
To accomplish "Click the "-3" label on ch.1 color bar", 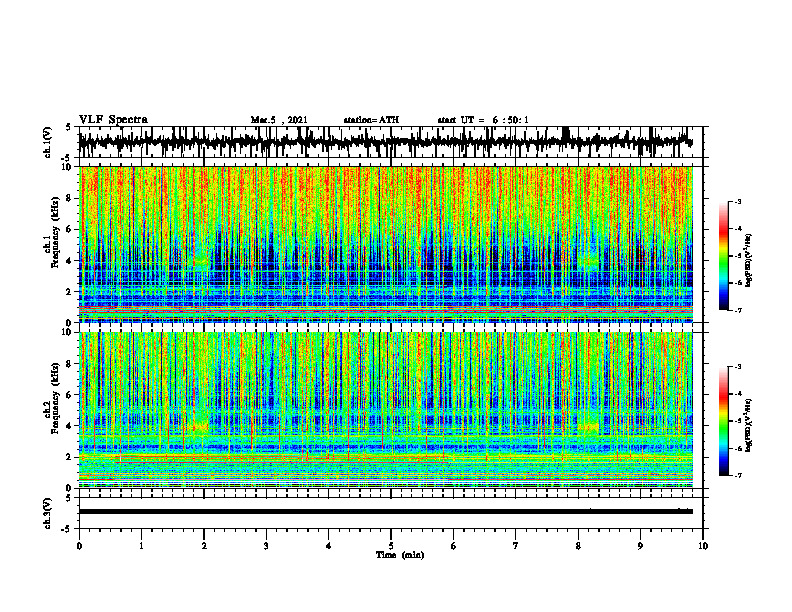I will click(738, 202).
